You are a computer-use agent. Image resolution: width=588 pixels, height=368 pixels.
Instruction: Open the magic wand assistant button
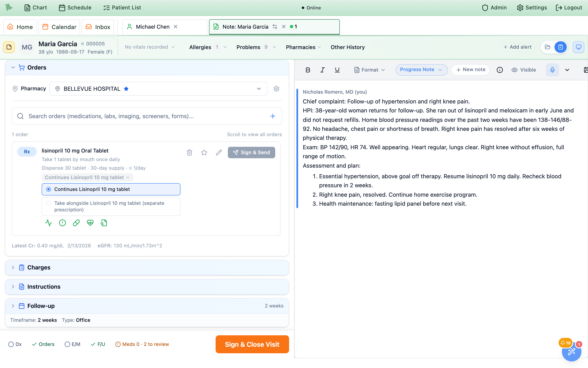[571, 351]
